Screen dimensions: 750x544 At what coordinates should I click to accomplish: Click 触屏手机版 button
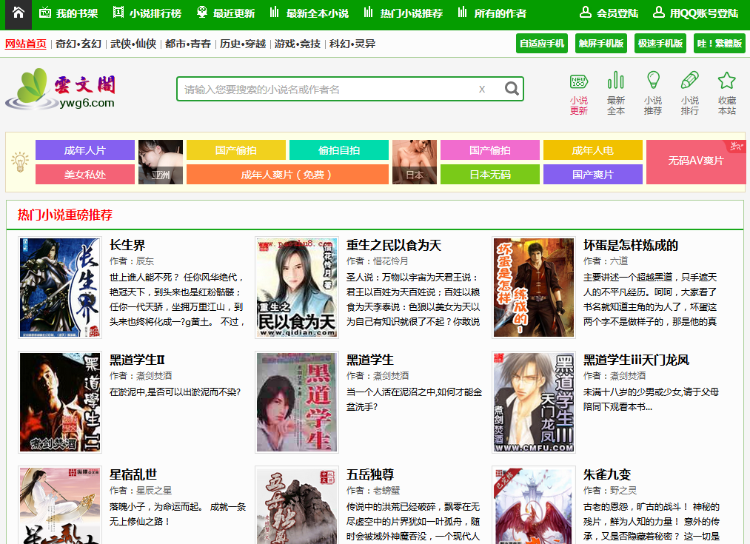(x=601, y=44)
